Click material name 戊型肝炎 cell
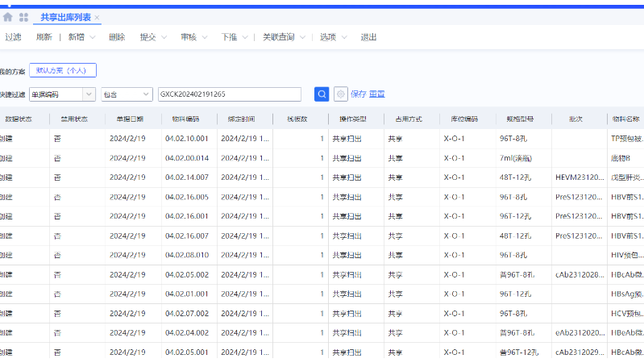This screenshot has width=644, height=363. click(x=626, y=177)
